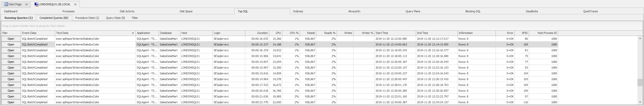Click duration cell 00:00:14.964
The width and height of the screenshot is (644, 106).
click(257, 79)
